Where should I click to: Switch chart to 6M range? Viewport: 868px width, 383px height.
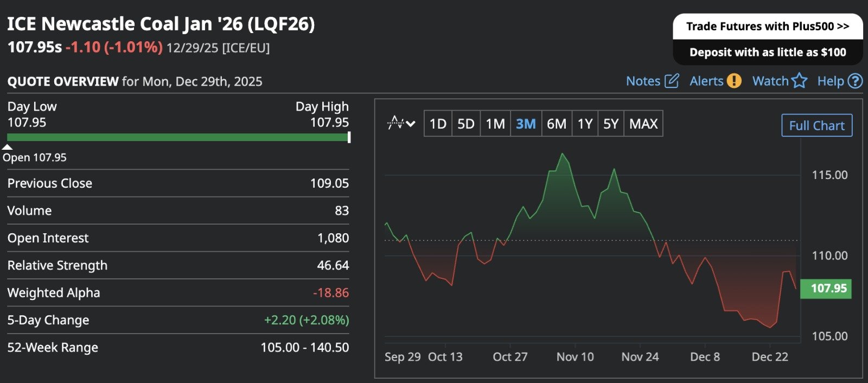[556, 124]
